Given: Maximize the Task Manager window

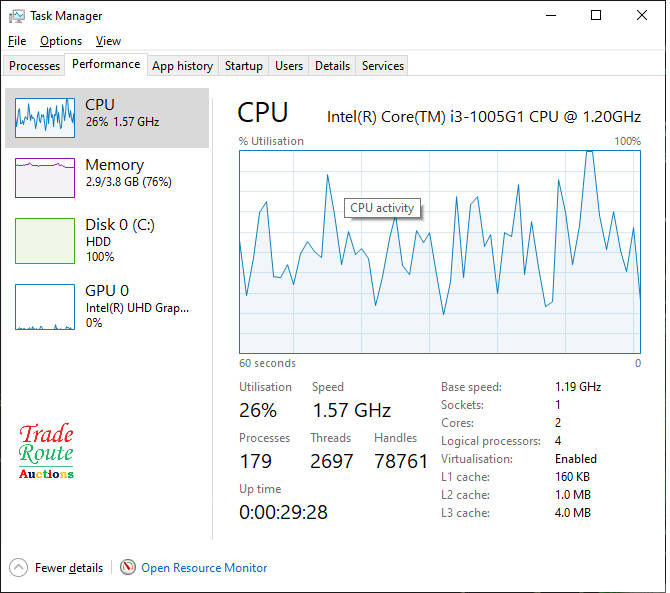Looking at the screenshot, I should (596, 16).
